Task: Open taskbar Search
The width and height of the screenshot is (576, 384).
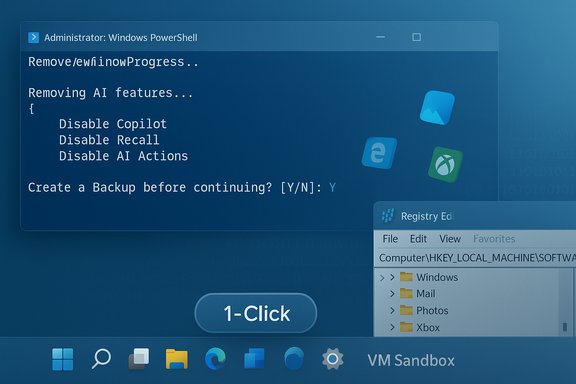Action: (x=101, y=359)
